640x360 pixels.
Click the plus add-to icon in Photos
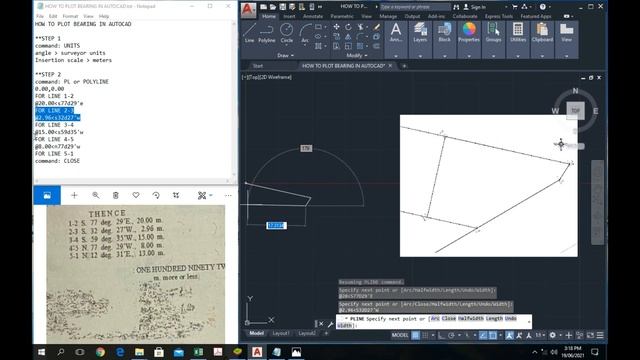tap(74, 196)
